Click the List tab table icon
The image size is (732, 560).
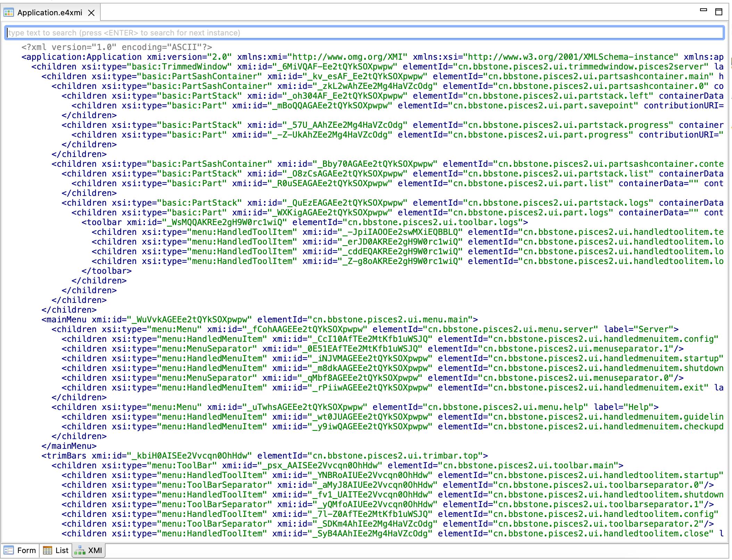point(48,550)
